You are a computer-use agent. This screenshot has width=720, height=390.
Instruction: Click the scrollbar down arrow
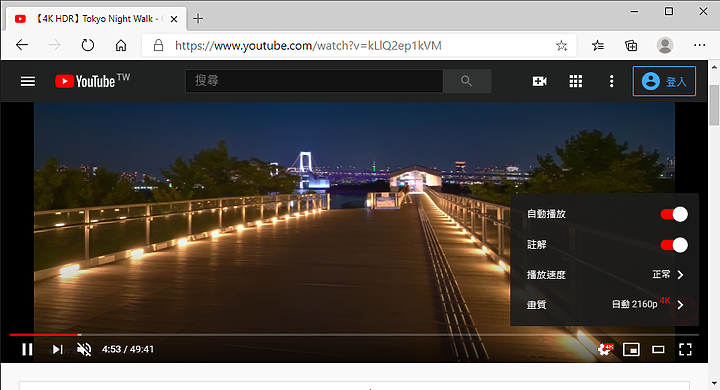pyautogui.click(x=714, y=383)
